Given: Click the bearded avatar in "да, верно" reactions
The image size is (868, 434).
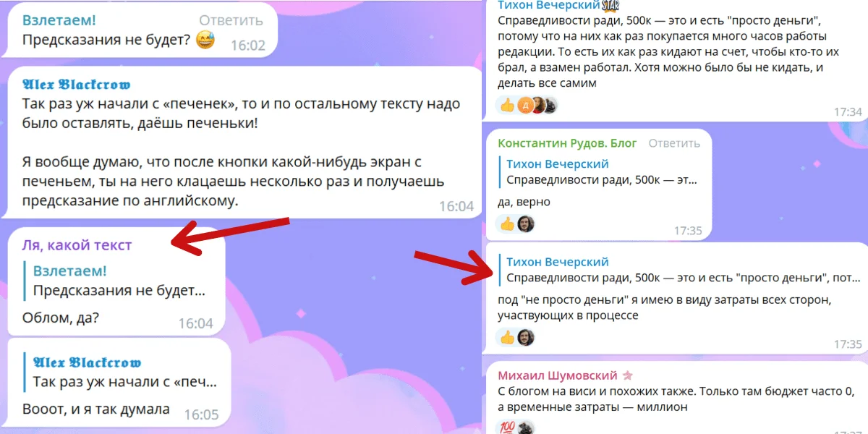Looking at the screenshot, I should 526,224.
